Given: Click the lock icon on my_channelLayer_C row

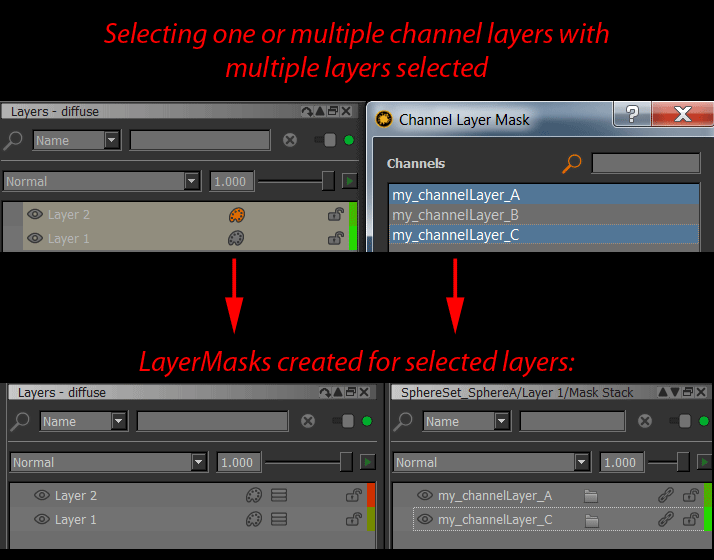Looking at the screenshot, I should click(x=690, y=519).
